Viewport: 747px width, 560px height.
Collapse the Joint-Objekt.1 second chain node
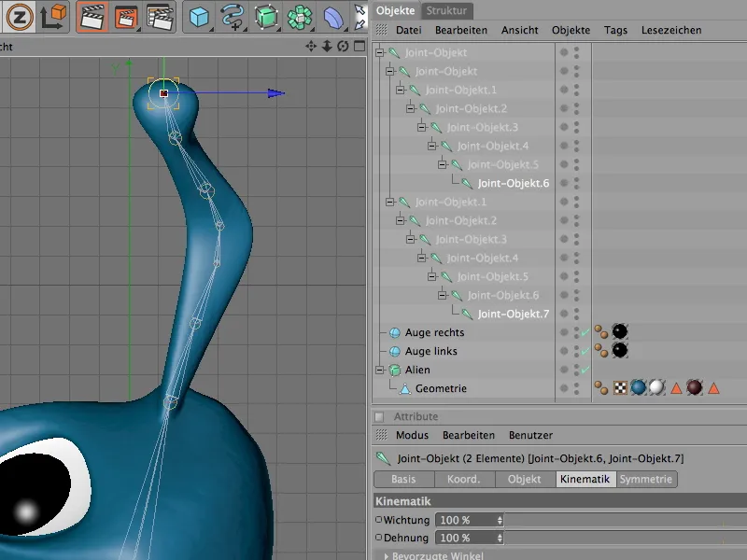click(x=390, y=202)
